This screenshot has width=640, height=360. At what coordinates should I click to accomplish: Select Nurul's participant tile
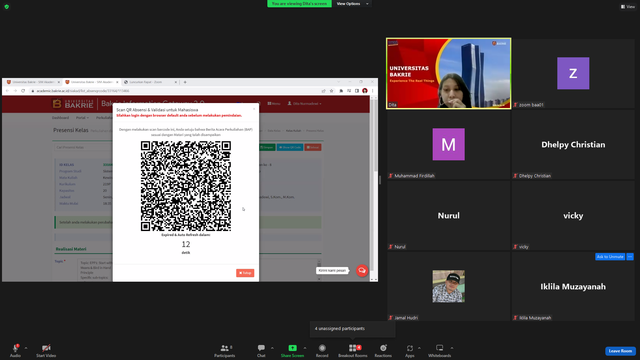(x=449, y=216)
